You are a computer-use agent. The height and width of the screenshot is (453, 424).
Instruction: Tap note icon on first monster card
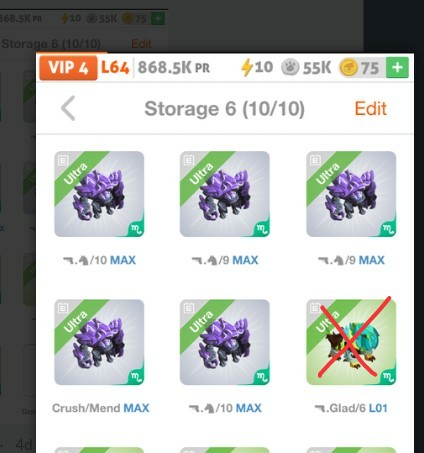(x=63, y=160)
